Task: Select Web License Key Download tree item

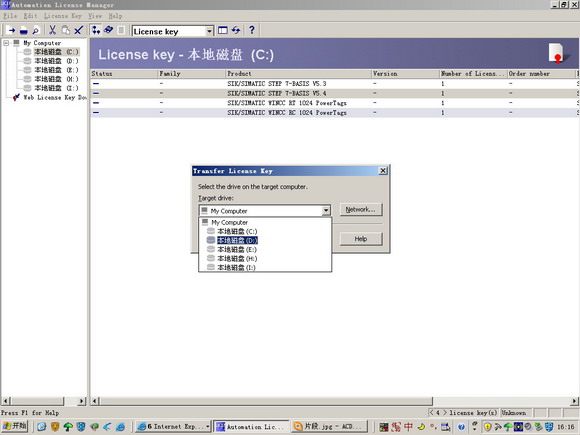Action: 55,97
